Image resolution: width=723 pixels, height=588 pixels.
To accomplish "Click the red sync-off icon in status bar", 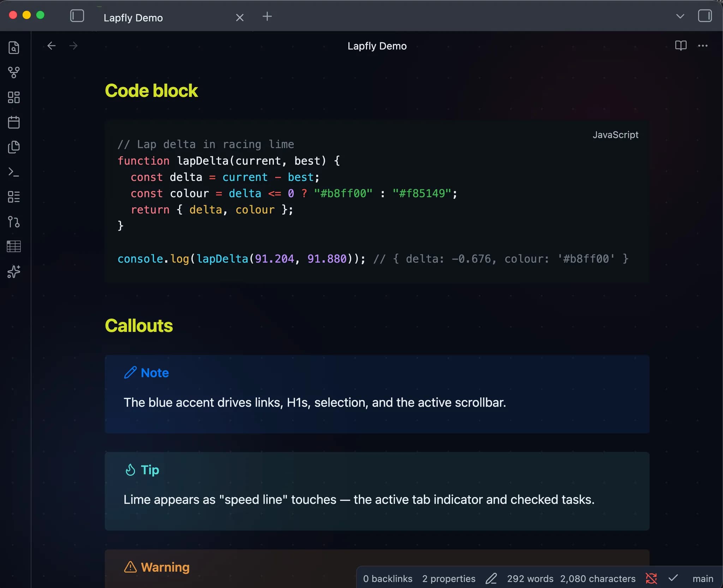I will (651, 578).
